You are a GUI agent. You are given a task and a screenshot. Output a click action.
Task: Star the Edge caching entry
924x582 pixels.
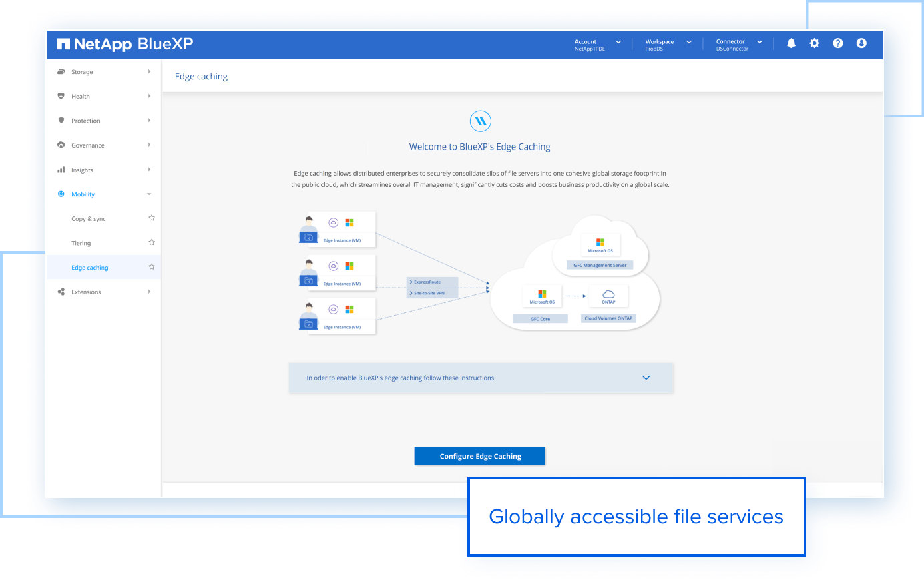point(152,266)
